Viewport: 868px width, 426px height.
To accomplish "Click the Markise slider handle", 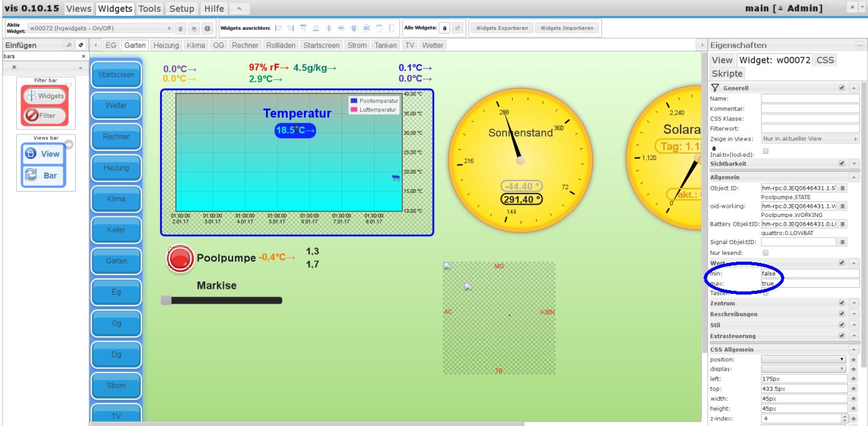I will pyautogui.click(x=166, y=300).
